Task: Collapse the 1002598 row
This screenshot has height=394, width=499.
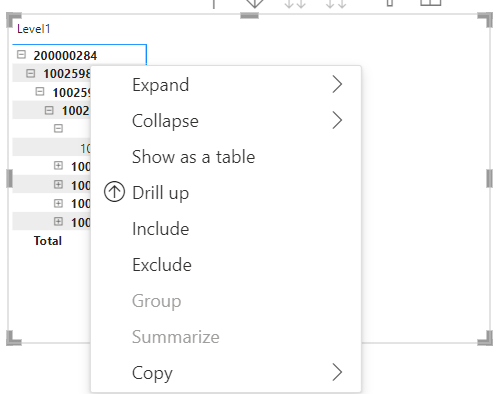Action: (x=31, y=73)
